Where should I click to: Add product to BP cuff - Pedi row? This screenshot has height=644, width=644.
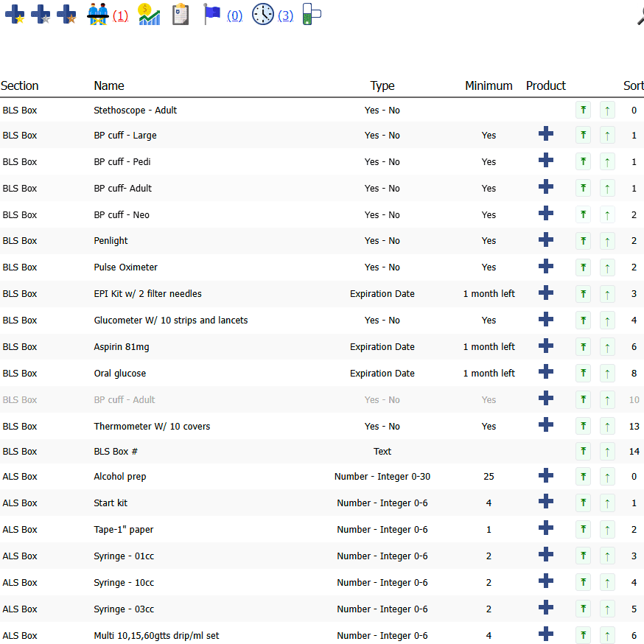point(546,160)
